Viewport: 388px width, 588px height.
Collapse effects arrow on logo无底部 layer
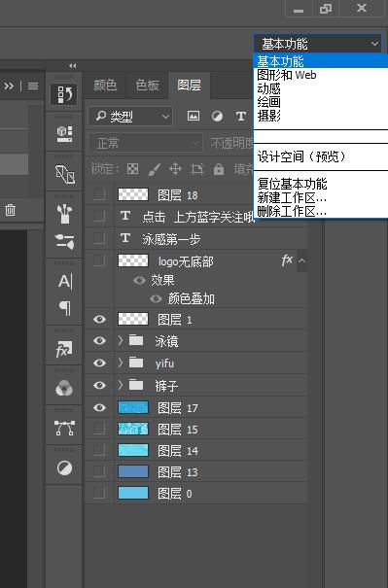click(x=301, y=259)
